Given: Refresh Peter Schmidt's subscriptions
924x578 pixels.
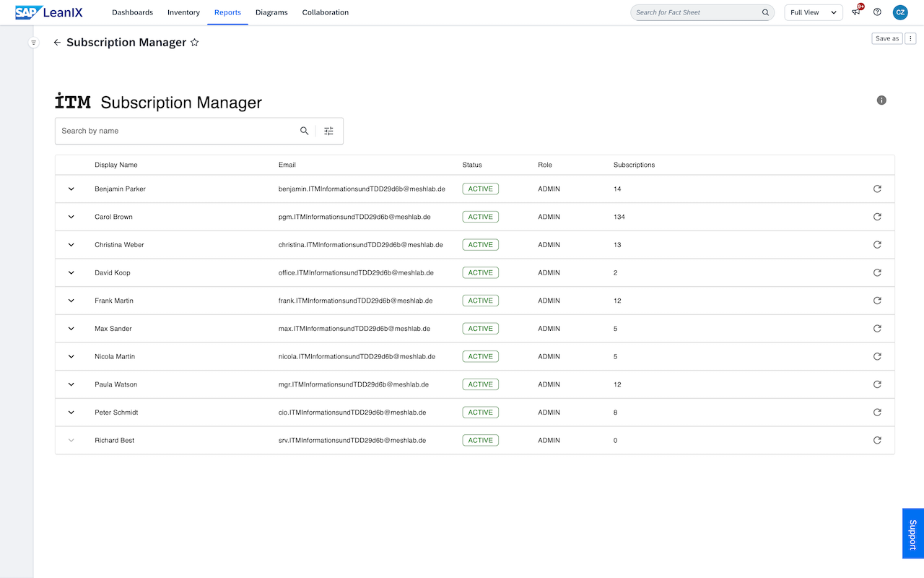Looking at the screenshot, I should pos(877,413).
